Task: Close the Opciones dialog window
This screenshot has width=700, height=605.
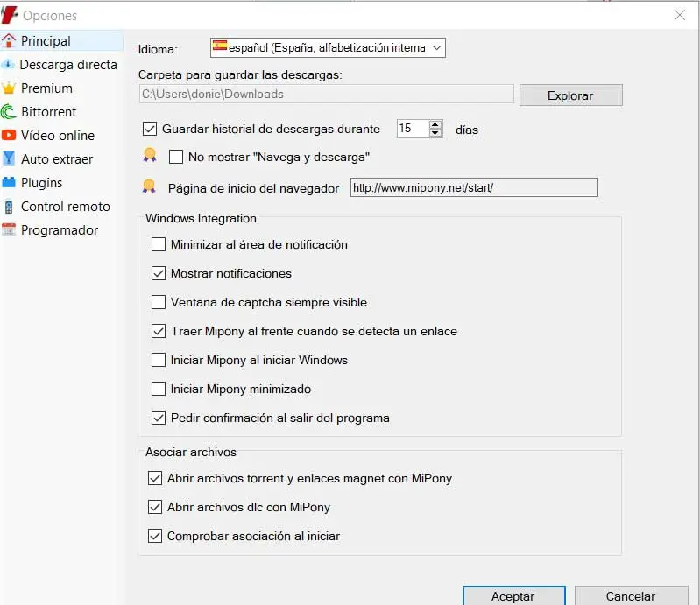Action: click(x=680, y=15)
